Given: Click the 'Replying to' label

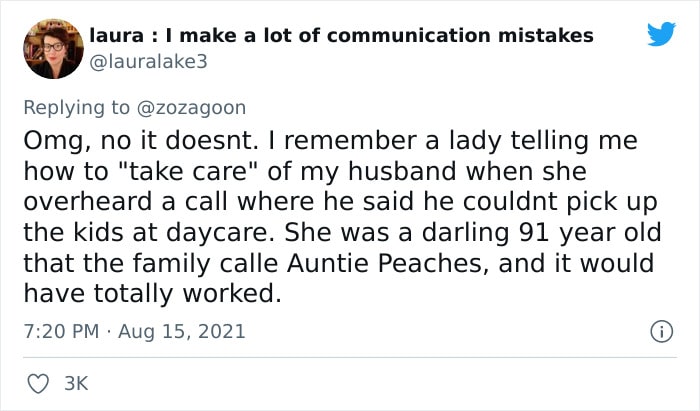Looking at the screenshot, I should click(x=76, y=108).
